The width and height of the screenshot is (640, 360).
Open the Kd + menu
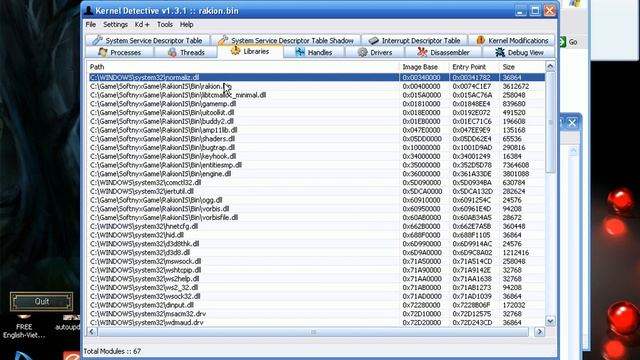[x=142, y=24]
